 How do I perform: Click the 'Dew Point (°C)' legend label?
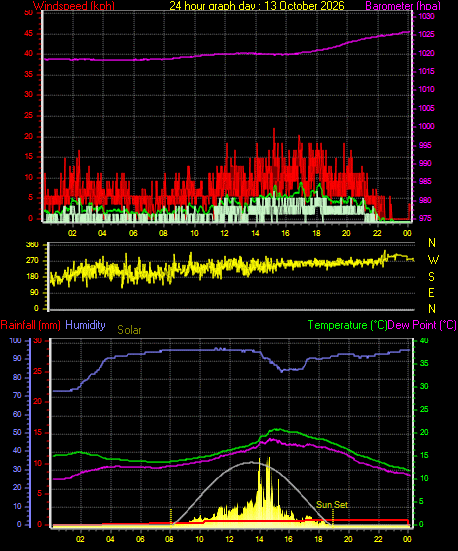click(x=422, y=325)
